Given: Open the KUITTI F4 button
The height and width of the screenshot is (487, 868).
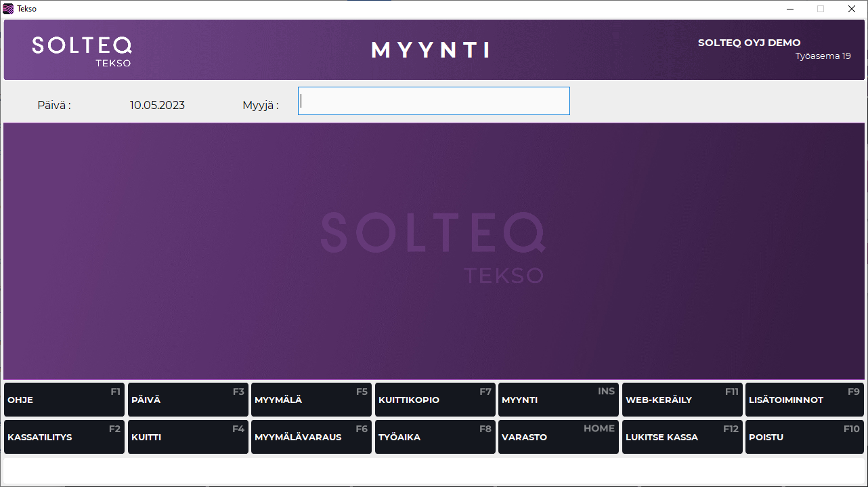Looking at the screenshot, I should pos(188,437).
